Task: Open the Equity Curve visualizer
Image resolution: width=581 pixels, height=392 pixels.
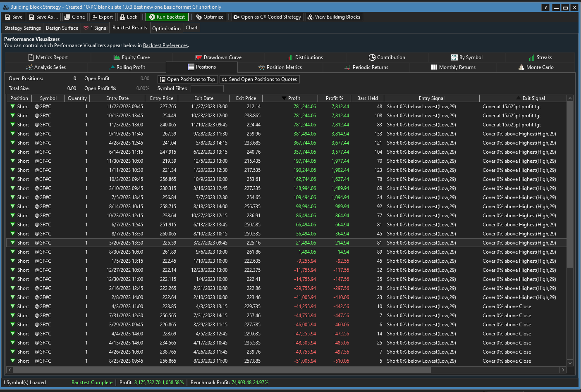Action: pos(132,57)
